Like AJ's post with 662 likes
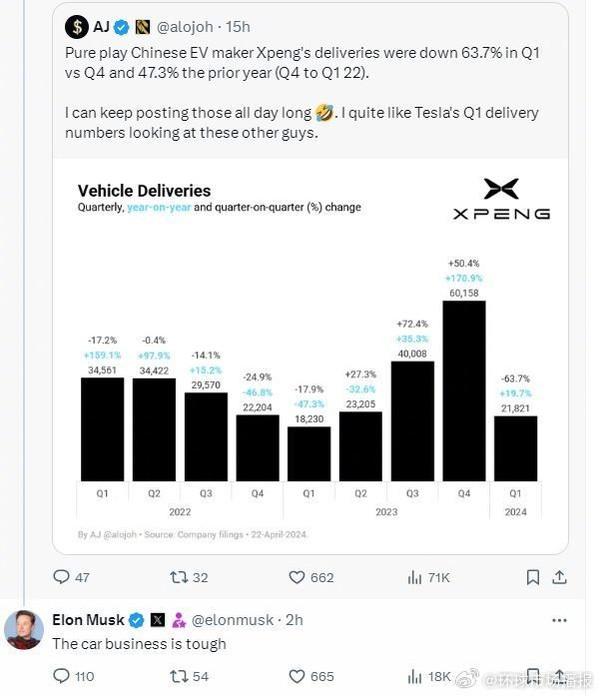 click(297, 577)
